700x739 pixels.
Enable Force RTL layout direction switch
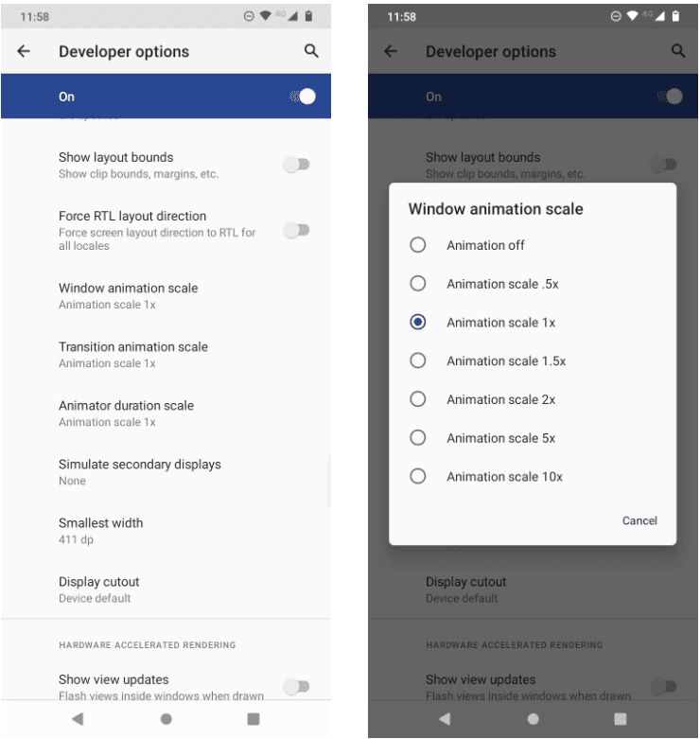point(297,231)
